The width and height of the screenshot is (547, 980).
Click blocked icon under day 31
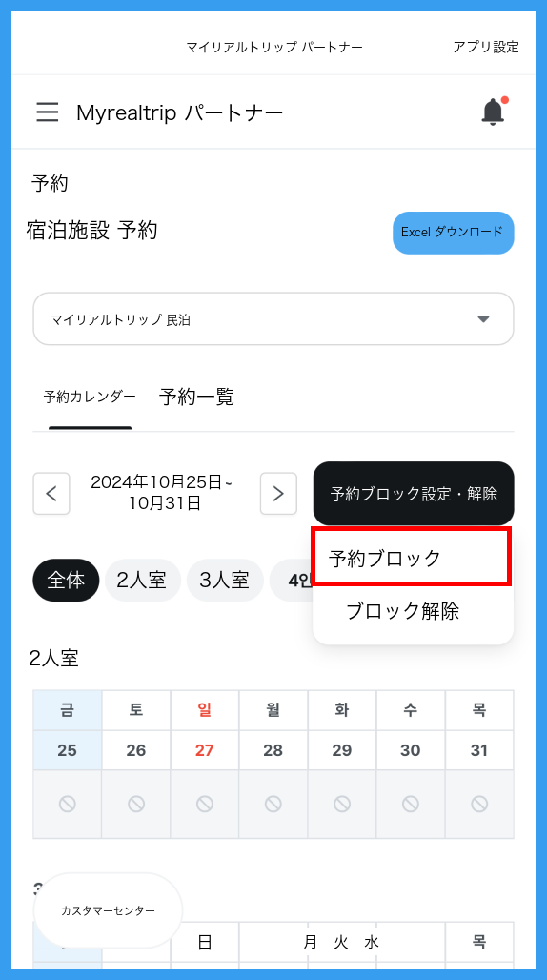479,804
